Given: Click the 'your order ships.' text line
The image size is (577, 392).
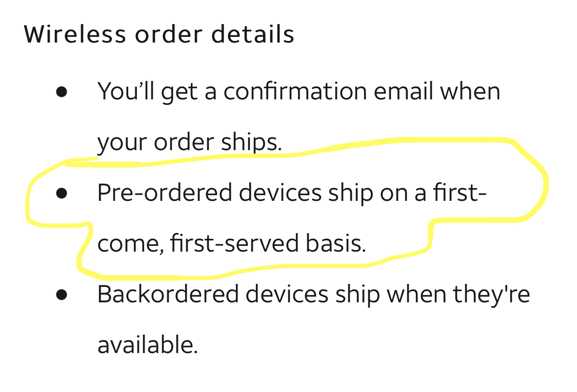Looking at the screenshot, I should [x=189, y=142].
